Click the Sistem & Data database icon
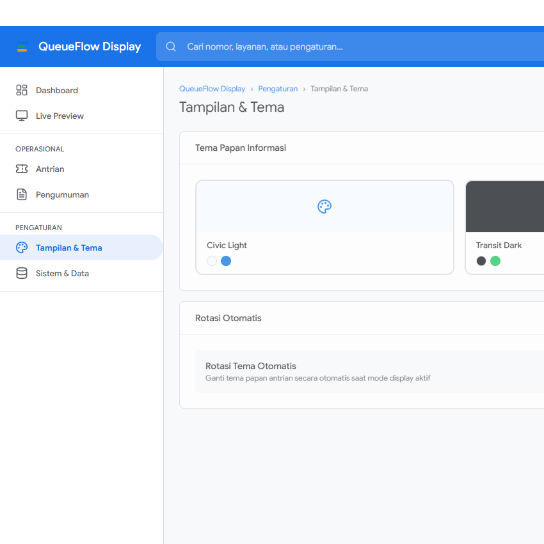The width and height of the screenshot is (544, 544). point(22,273)
